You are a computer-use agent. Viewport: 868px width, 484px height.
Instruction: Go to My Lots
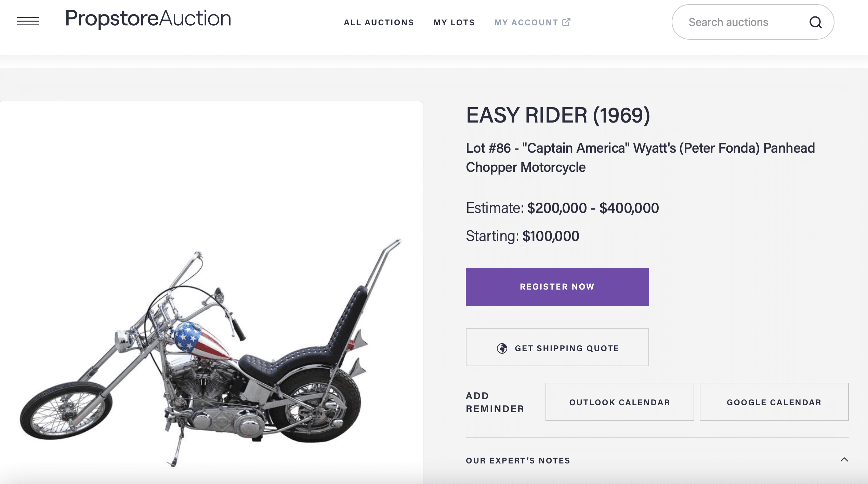click(454, 23)
